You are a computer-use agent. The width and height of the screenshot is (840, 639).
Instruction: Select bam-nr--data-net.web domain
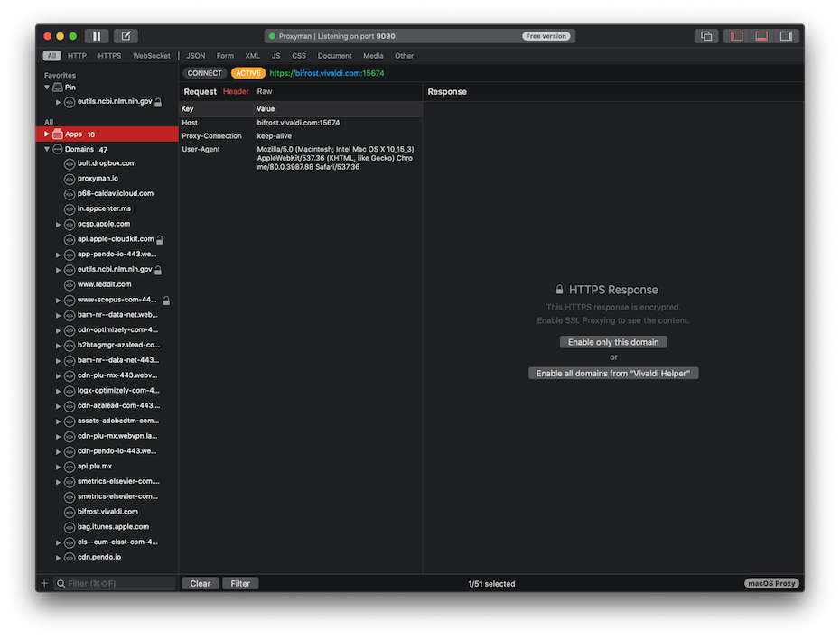coord(117,315)
